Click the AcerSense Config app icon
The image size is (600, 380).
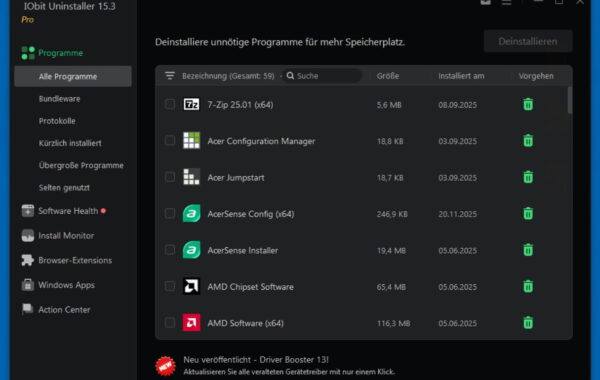191,213
